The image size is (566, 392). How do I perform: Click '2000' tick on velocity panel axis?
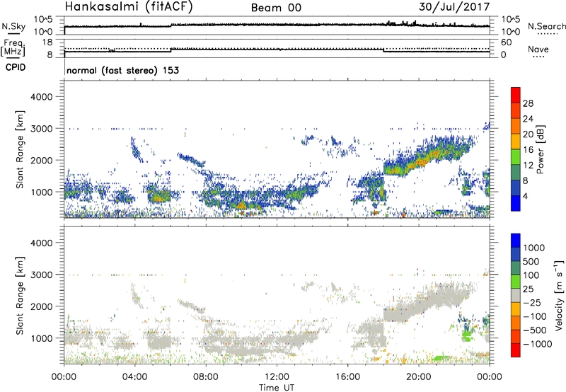(x=42, y=306)
